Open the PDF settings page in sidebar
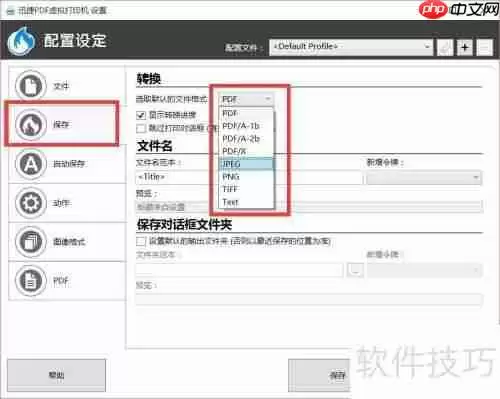500x399 pixels. (67, 281)
